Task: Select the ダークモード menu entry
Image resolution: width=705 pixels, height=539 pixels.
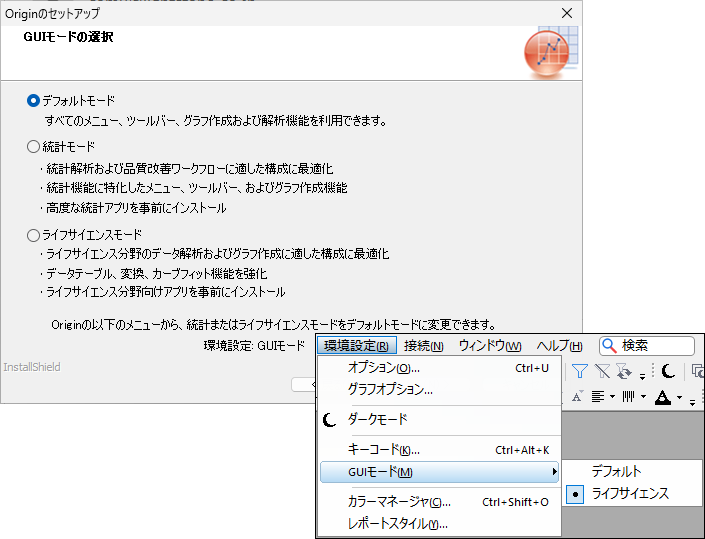Action: point(440,420)
